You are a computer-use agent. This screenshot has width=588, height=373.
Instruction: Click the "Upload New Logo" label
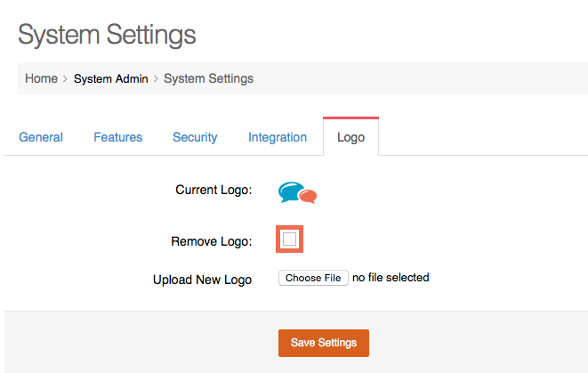[202, 280]
